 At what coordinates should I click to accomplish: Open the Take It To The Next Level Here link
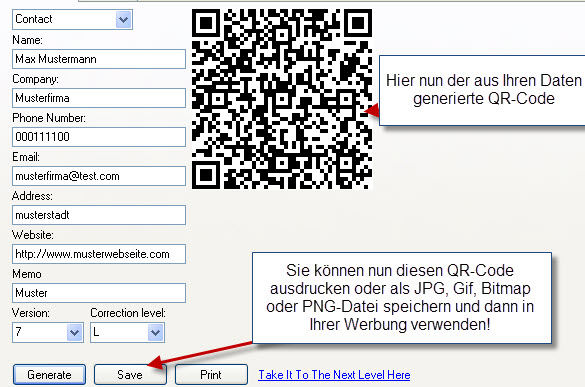point(334,375)
